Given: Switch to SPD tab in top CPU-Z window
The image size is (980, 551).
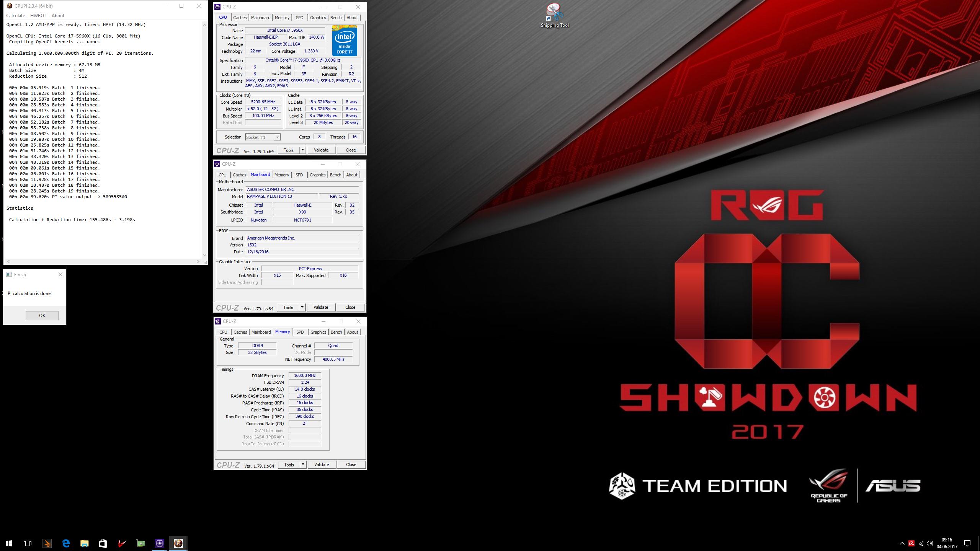Looking at the screenshot, I should pos(299,18).
